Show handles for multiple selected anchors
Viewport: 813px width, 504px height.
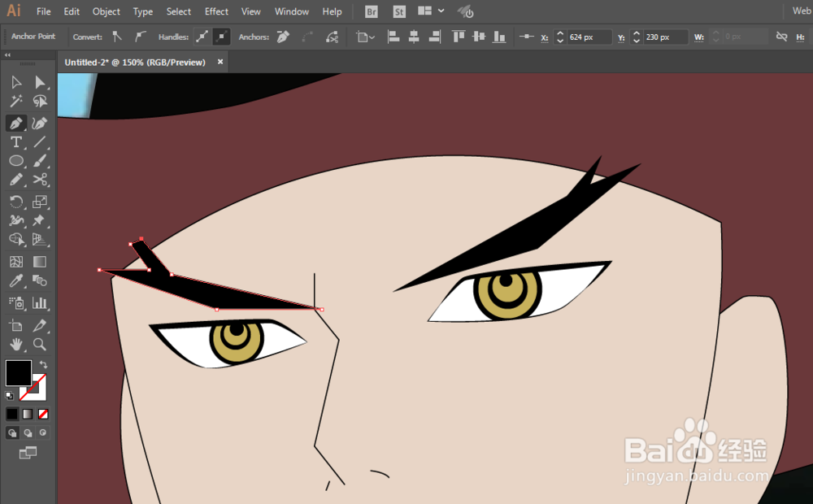point(202,37)
